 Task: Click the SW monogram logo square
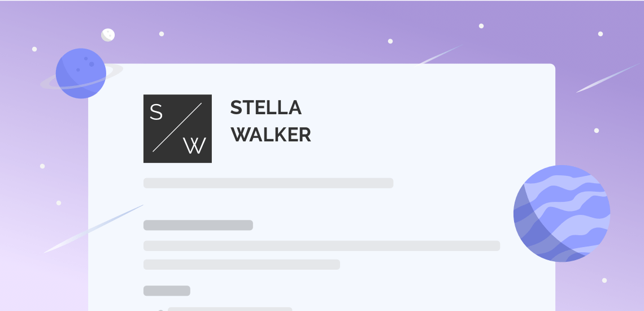coord(177,129)
